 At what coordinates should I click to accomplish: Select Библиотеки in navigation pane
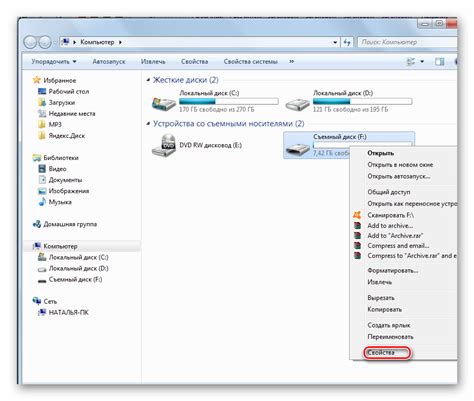[55, 158]
